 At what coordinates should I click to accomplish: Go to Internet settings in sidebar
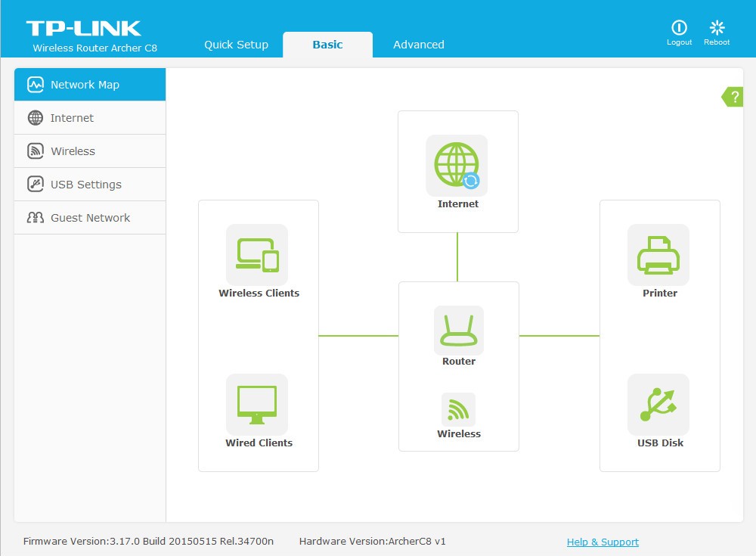click(x=89, y=118)
